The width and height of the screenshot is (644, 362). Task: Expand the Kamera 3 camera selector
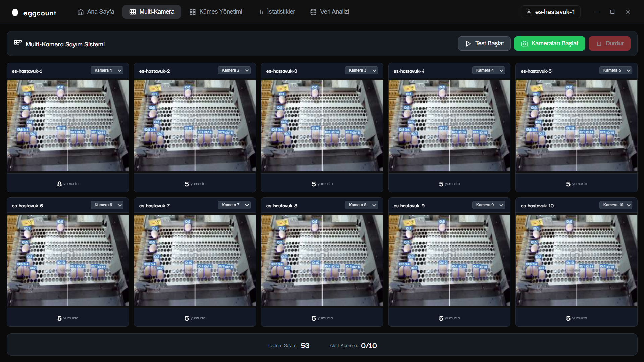[361, 70]
